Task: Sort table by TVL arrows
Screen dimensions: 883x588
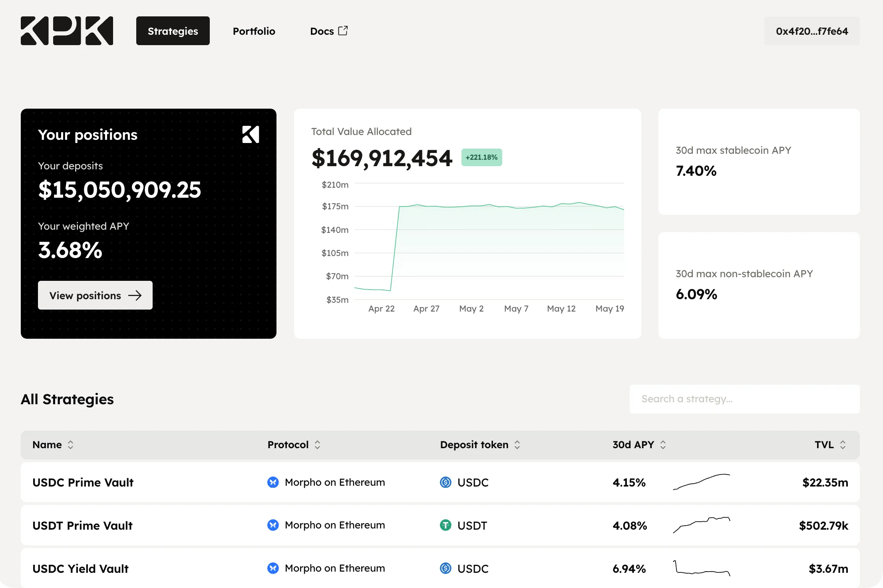Action: [843, 445]
